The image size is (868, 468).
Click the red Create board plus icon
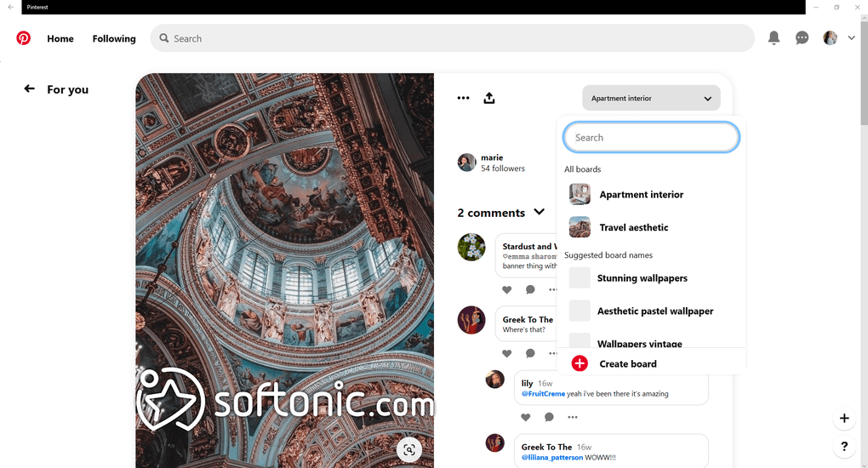(580, 363)
